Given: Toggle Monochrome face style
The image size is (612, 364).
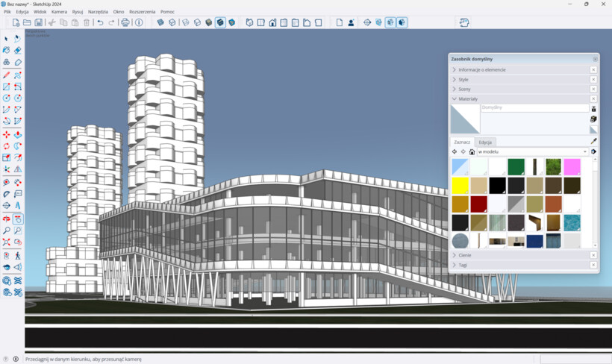Looking at the screenshot, I should click(232, 22).
